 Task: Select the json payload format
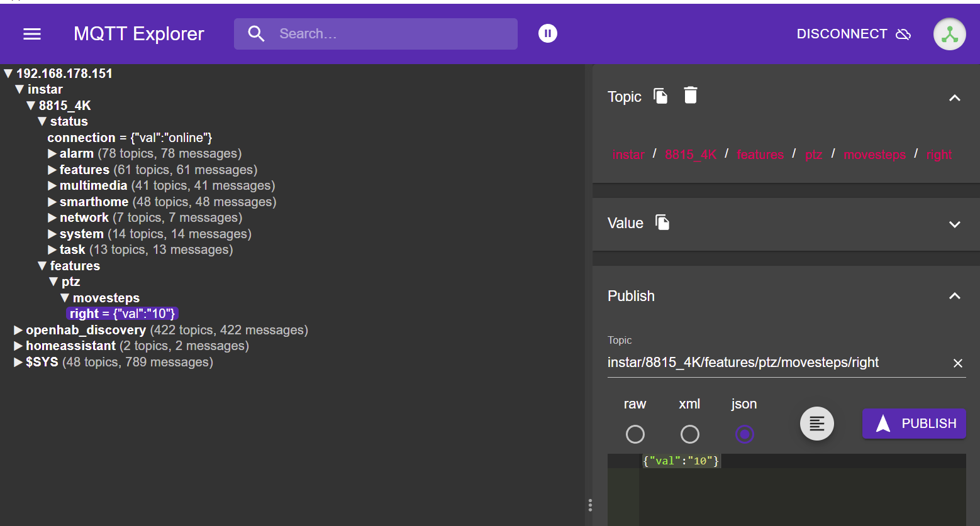point(744,434)
